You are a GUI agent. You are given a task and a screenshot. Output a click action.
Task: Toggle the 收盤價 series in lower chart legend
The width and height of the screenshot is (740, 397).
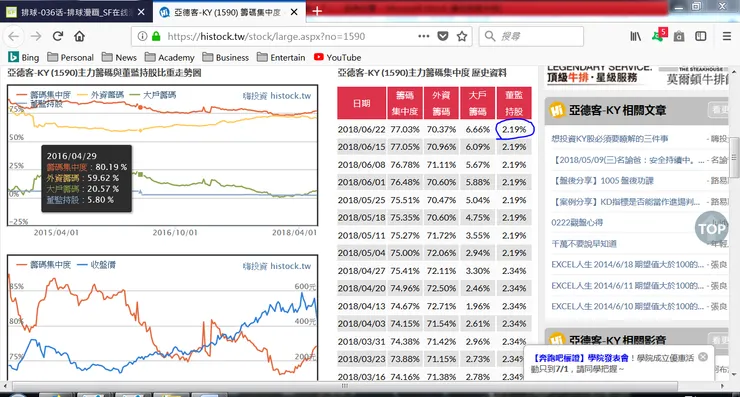tap(96, 265)
